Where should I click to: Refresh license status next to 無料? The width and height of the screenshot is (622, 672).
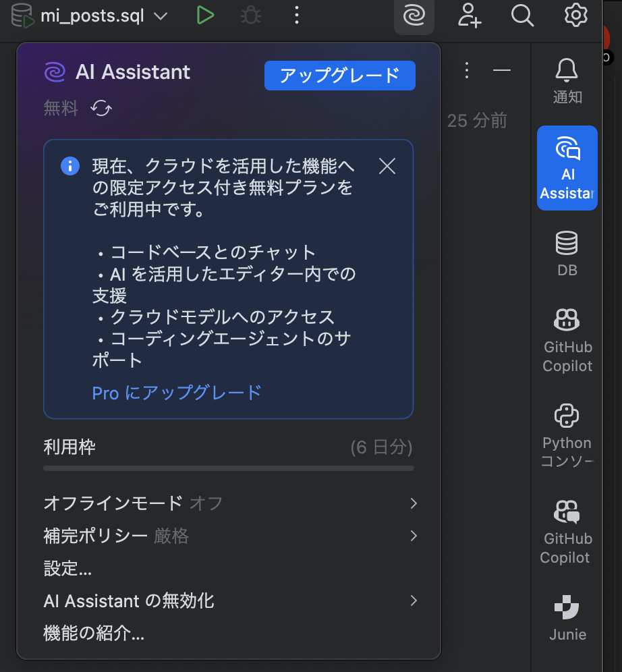[101, 108]
